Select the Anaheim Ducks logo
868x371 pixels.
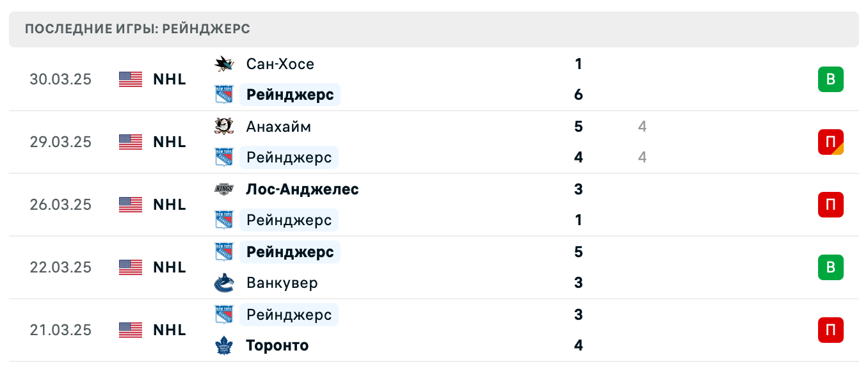tap(223, 127)
